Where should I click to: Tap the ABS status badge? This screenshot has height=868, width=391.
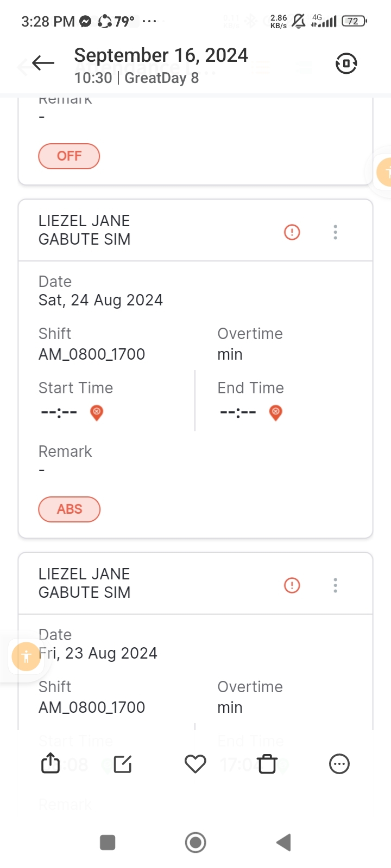(x=70, y=509)
